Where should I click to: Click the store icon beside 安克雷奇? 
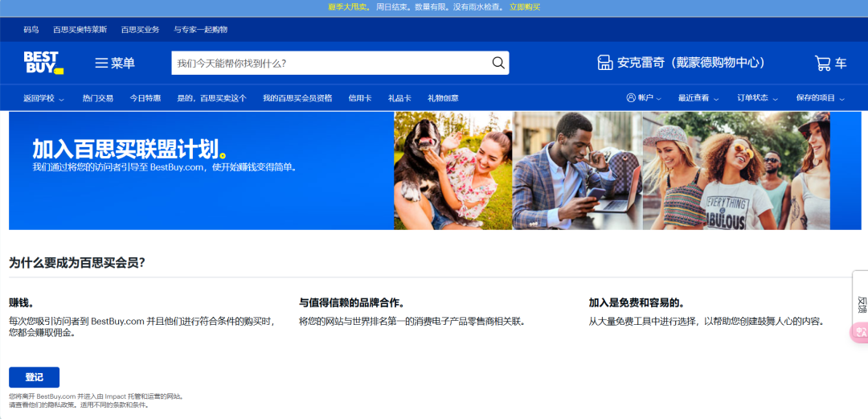[x=605, y=63]
